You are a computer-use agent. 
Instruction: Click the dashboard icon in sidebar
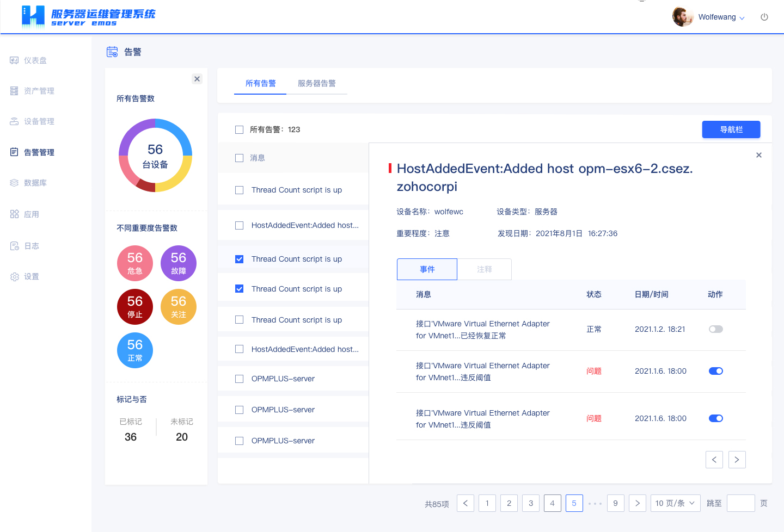point(14,60)
